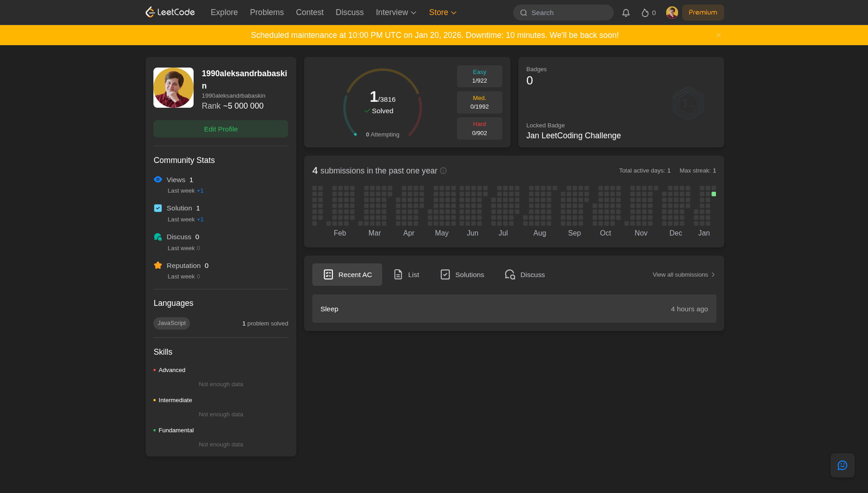Viewport: 868px width, 493px height.
Task: Open the notifications bell
Action: coord(626,13)
